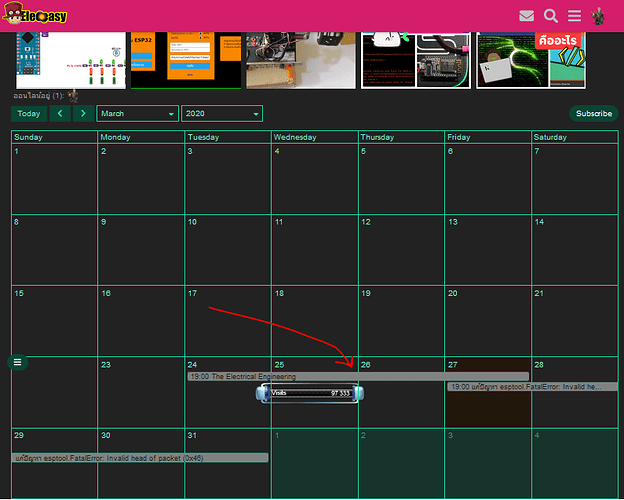Click the Subscribe button
624x500 pixels.
pos(594,113)
